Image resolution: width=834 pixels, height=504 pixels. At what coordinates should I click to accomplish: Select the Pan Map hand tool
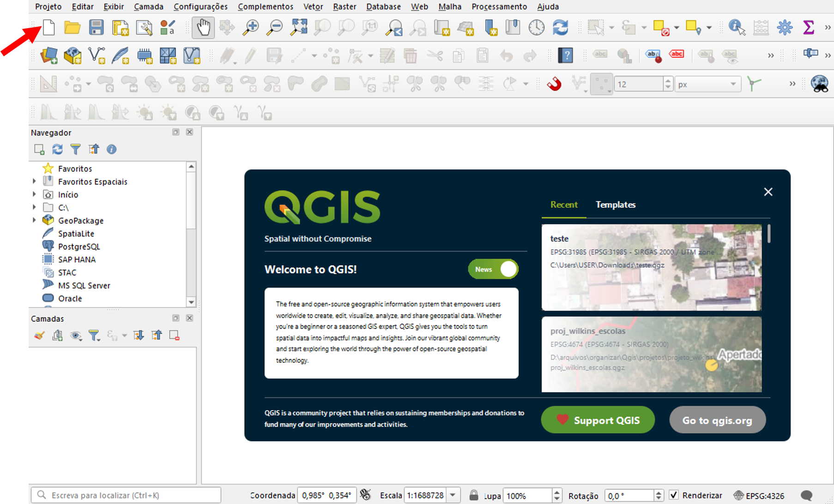coord(203,28)
